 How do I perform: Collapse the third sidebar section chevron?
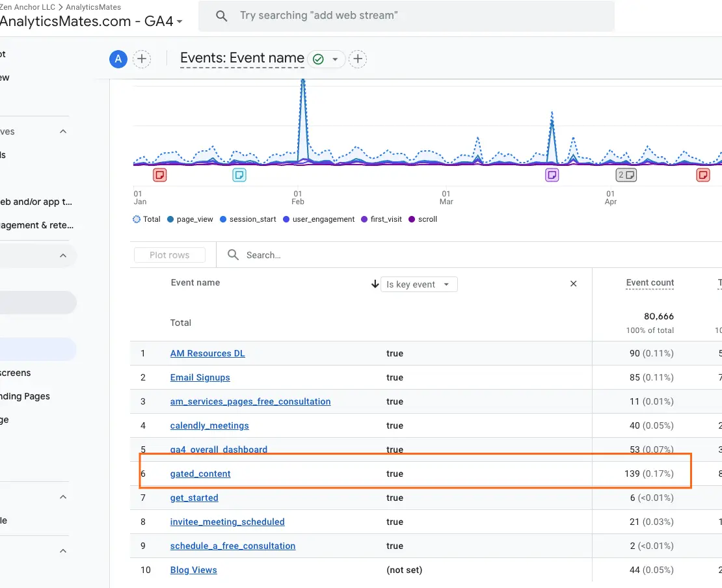coord(63,497)
